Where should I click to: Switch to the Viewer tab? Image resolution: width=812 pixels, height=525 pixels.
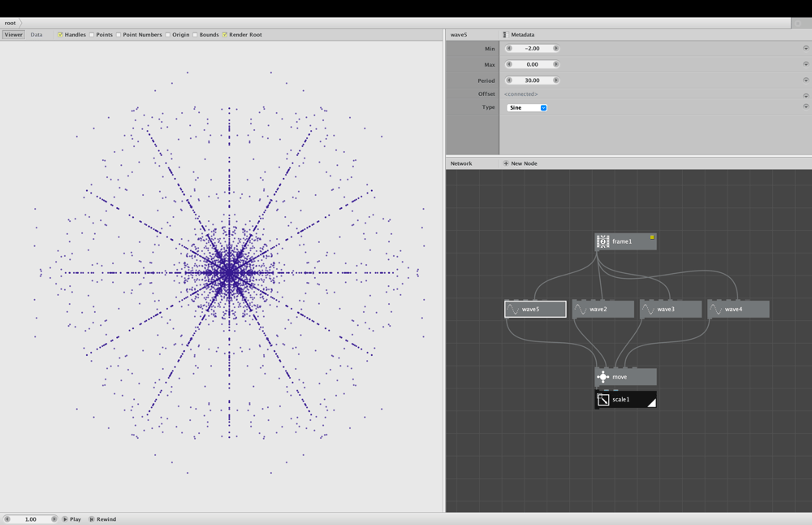point(14,35)
